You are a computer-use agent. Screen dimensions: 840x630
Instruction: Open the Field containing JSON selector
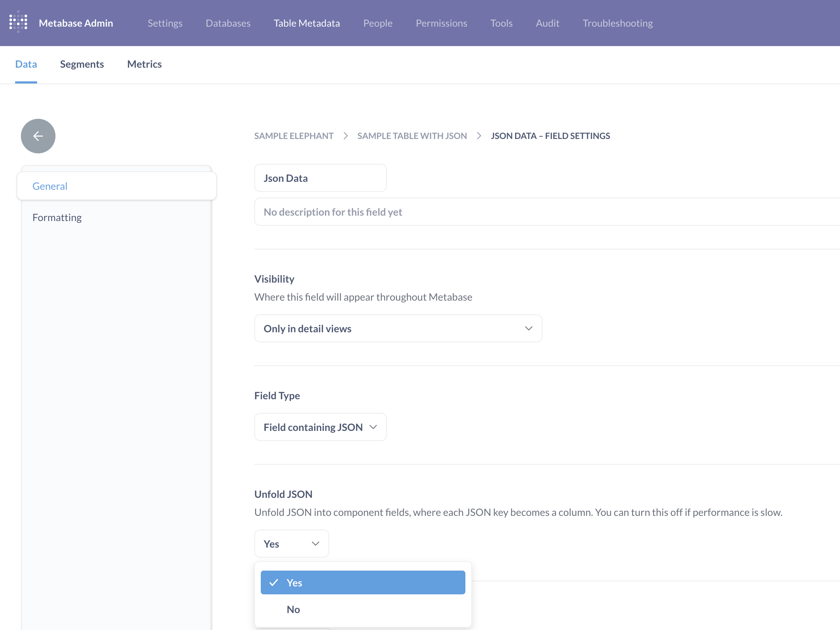point(320,427)
